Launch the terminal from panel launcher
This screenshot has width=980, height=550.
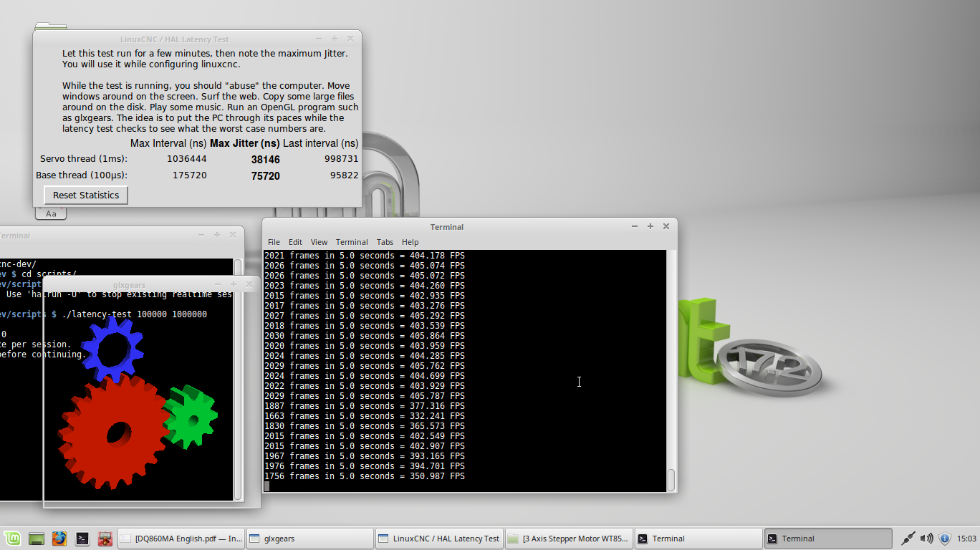[82, 539]
